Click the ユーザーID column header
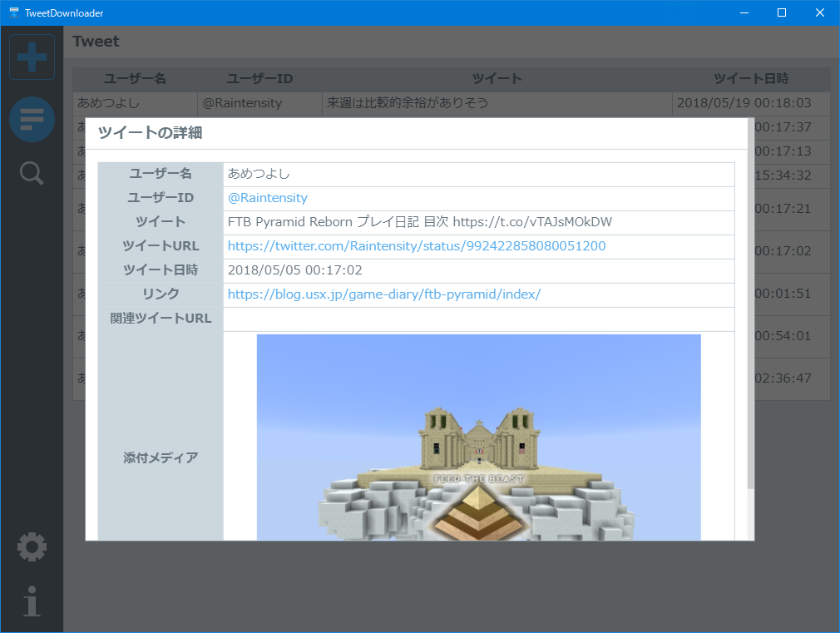Image resolution: width=840 pixels, height=633 pixels. point(258,78)
